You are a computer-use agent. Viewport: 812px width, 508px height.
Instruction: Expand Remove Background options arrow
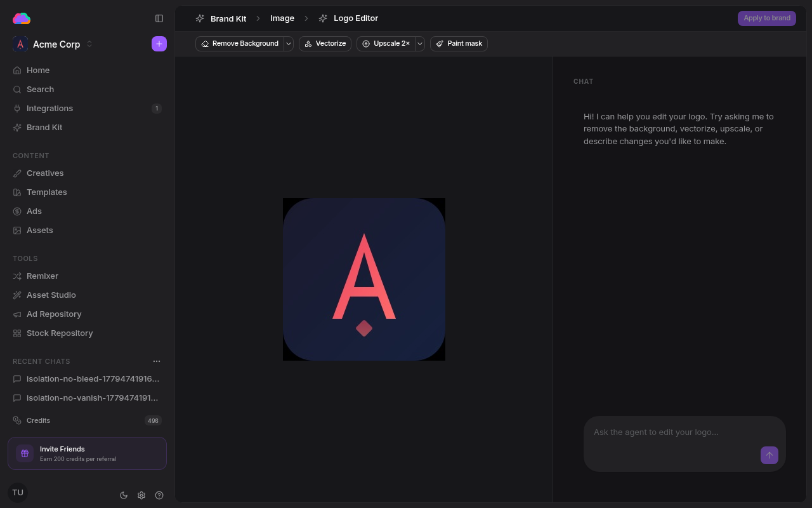click(x=289, y=44)
